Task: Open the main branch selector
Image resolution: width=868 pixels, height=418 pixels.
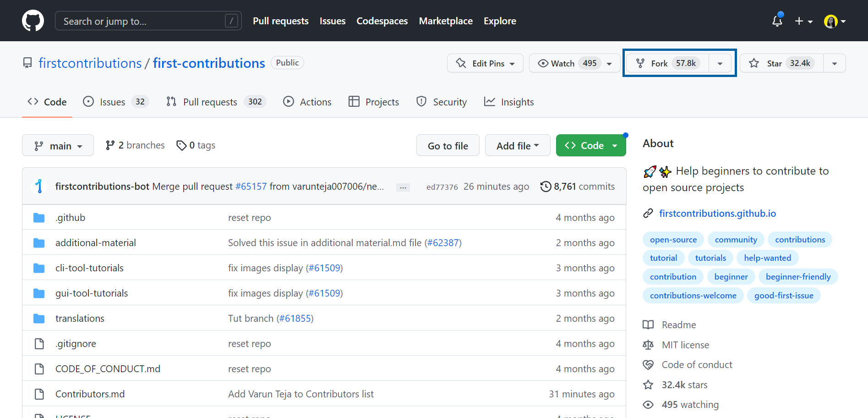Action: coord(58,145)
